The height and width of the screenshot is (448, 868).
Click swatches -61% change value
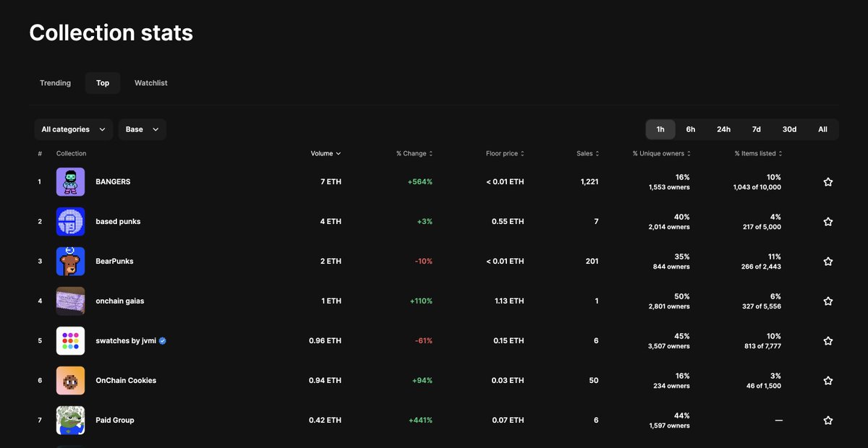point(424,341)
